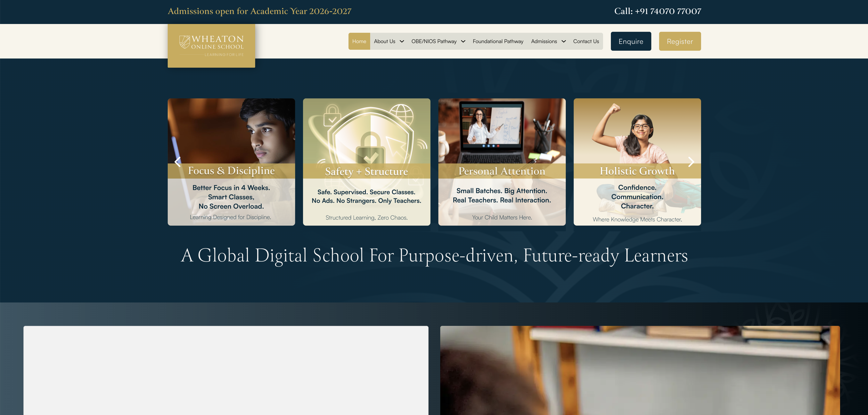Viewport: 868px width, 415px height.
Task: Click the blurred bookshelf image below
Action: [640, 370]
